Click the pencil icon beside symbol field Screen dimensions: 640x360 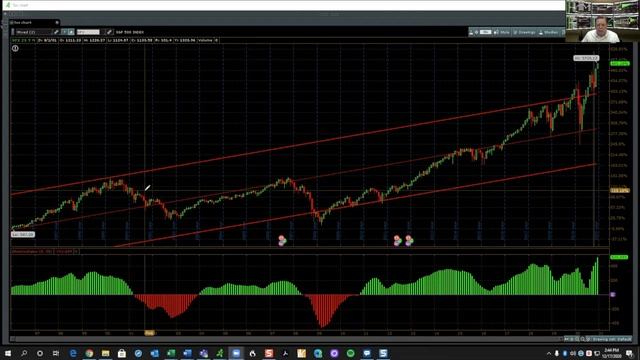click(x=109, y=32)
